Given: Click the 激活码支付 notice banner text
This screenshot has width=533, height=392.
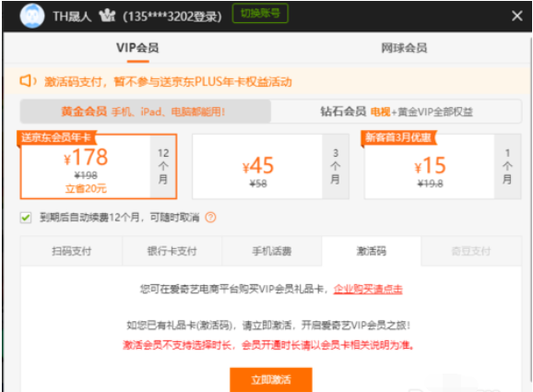Looking at the screenshot, I should click(x=168, y=81).
